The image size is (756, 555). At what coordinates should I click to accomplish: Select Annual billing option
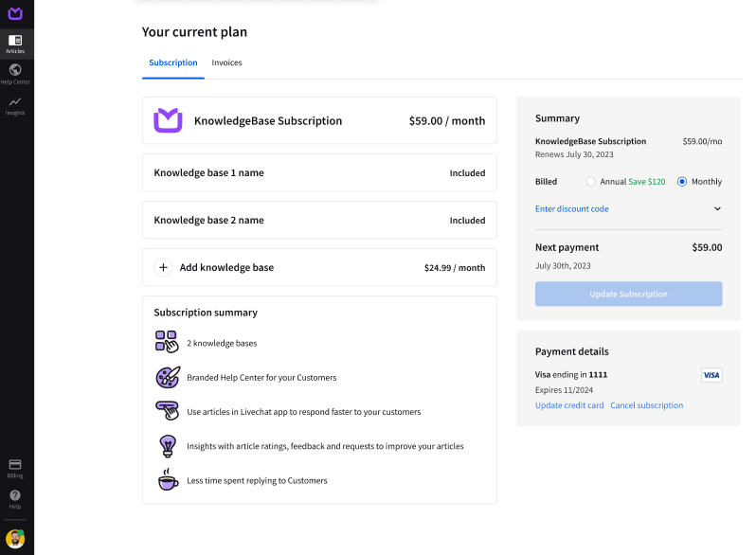point(590,182)
